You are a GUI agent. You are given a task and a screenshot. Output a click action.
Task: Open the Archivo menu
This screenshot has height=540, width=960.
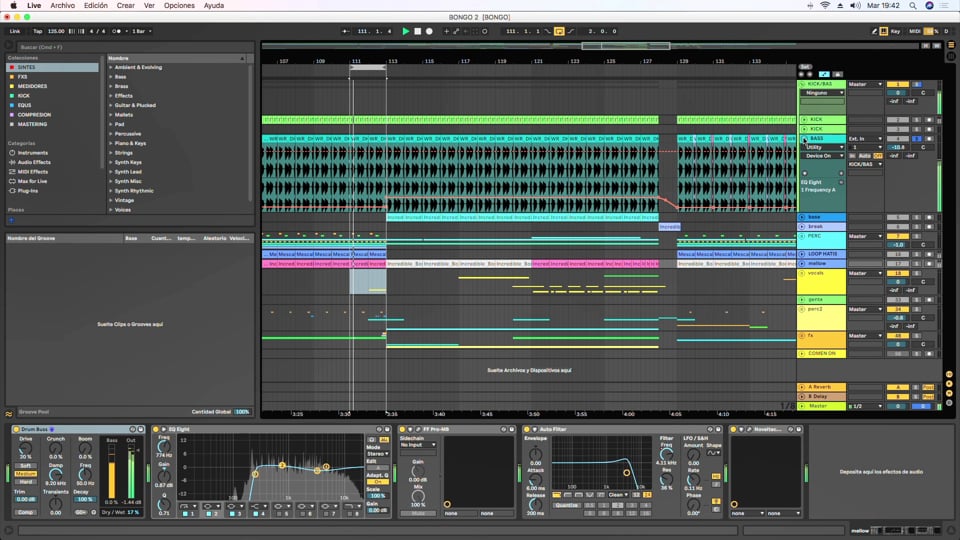coord(62,6)
